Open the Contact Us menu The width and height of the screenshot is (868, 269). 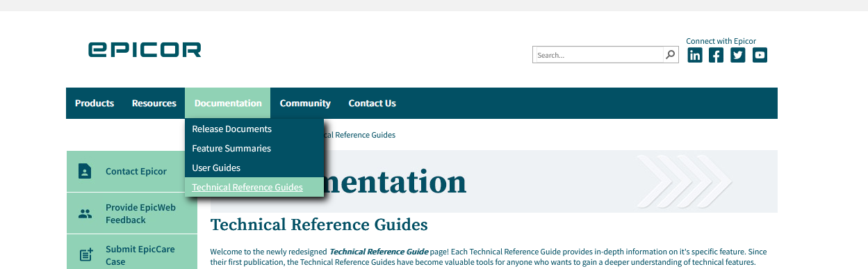(372, 103)
